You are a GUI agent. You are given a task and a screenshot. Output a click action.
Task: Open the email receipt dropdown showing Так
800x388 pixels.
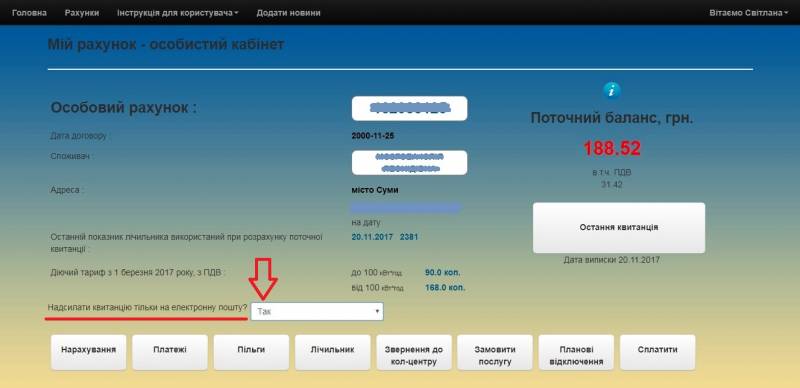317,311
